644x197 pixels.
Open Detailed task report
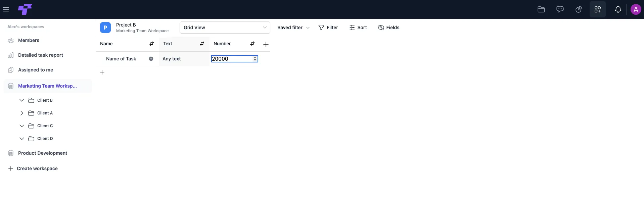tap(41, 55)
